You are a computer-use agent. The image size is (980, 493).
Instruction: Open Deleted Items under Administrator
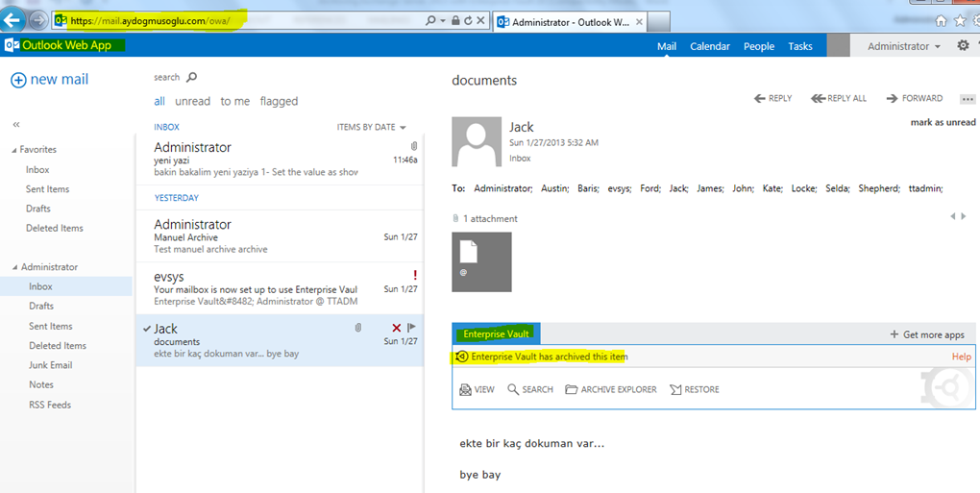tap(58, 346)
